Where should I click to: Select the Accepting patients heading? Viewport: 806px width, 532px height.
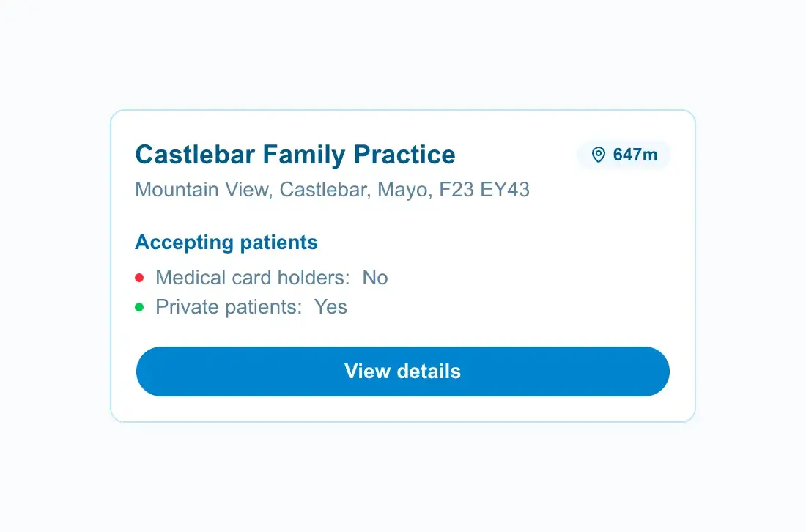[226, 243]
